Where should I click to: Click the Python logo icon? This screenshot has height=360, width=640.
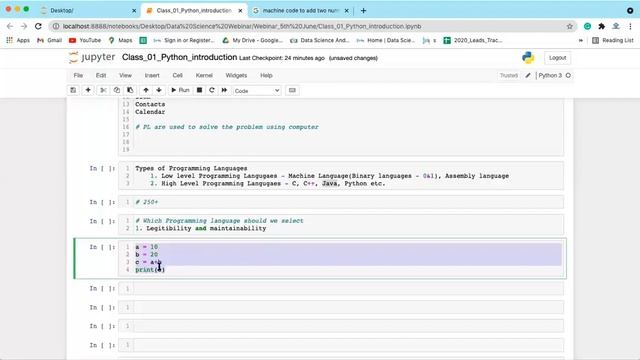[528, 58]
